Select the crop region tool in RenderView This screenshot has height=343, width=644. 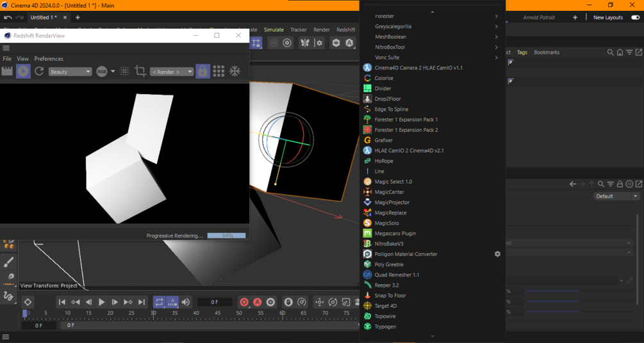140,72
